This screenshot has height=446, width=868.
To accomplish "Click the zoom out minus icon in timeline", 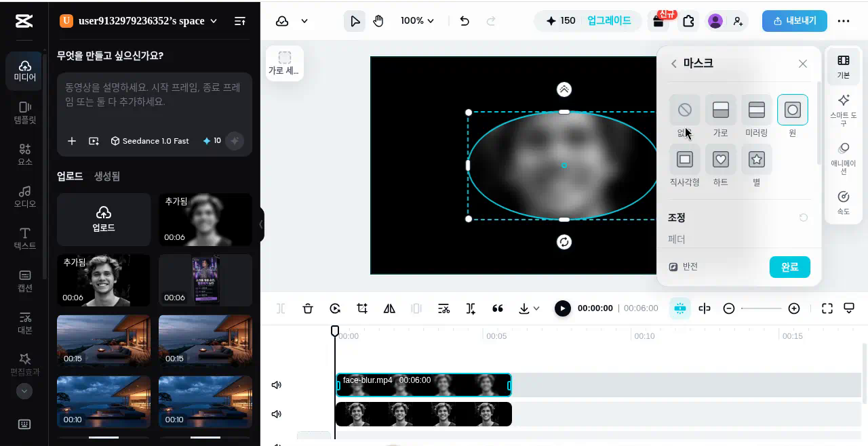I will [729, 308].
